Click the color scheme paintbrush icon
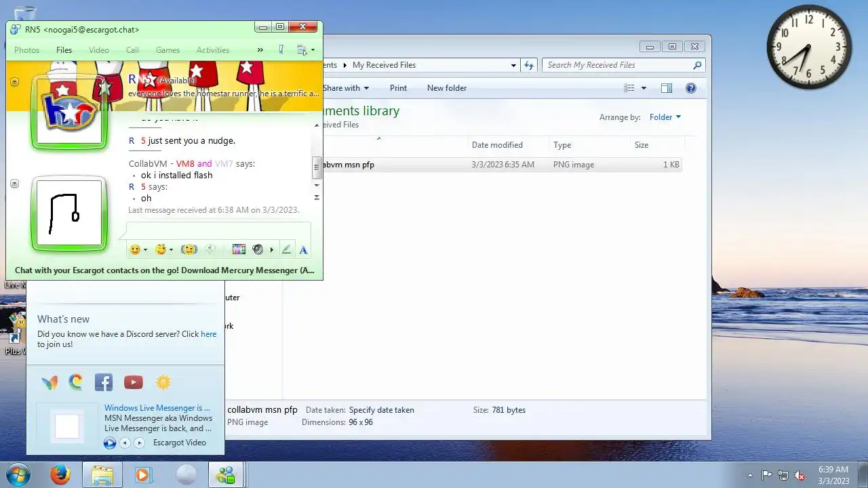The image size is (868, 488). click(281, 49)
